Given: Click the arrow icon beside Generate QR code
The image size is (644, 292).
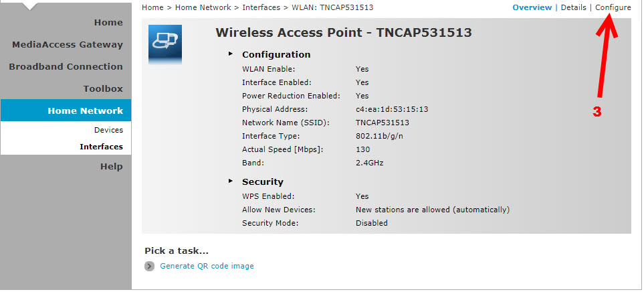Looking at the screenshot, I should [x=150, y=266].
